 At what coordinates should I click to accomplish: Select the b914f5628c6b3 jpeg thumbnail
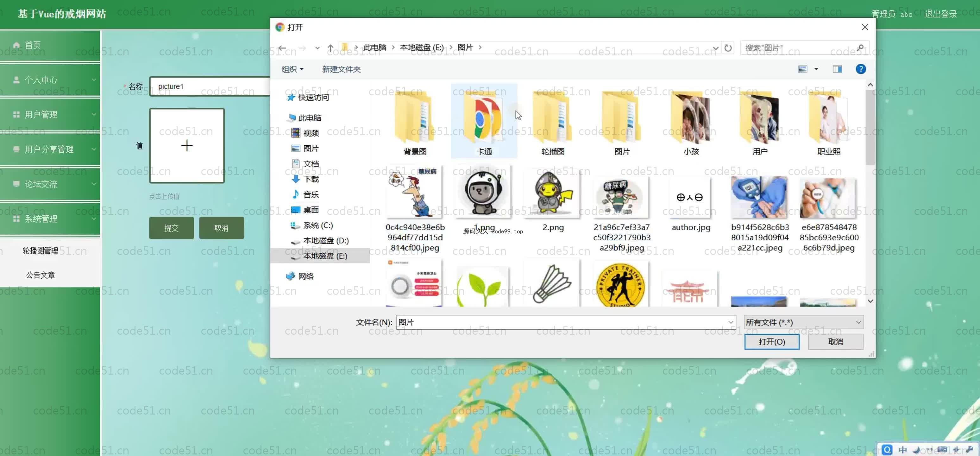[760, 197]
